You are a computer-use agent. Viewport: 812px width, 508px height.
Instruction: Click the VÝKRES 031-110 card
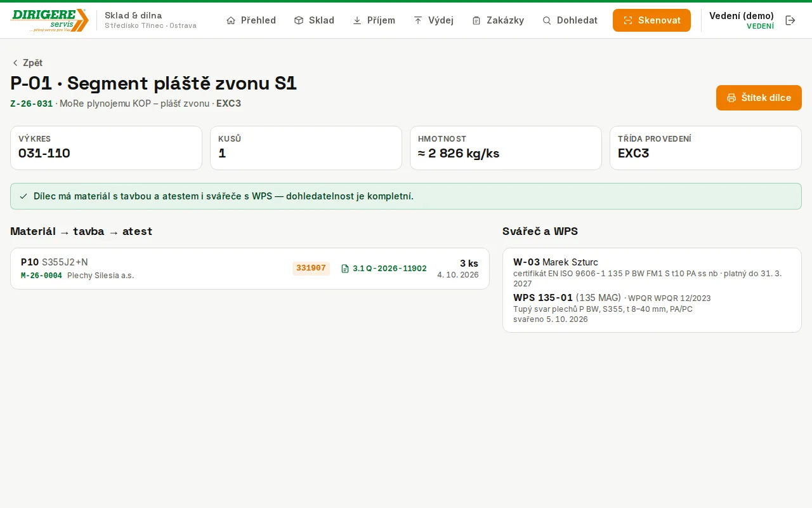(x=106, y=148)
